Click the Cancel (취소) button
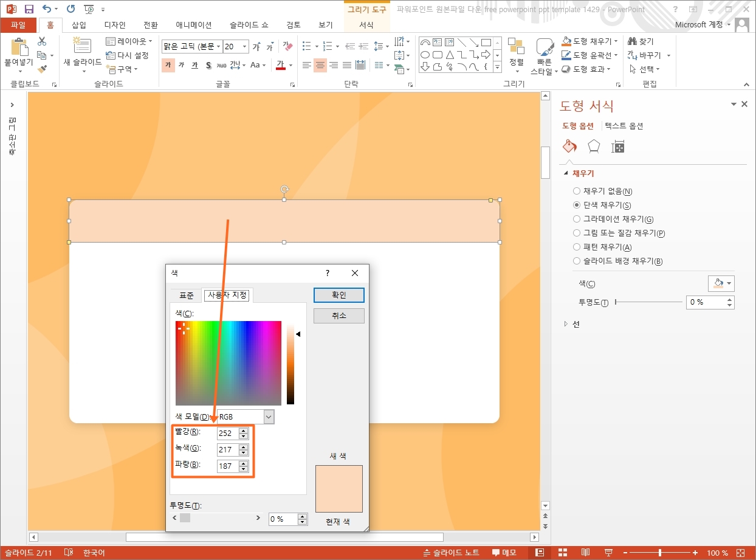756x560 pixels. point(339,316)
